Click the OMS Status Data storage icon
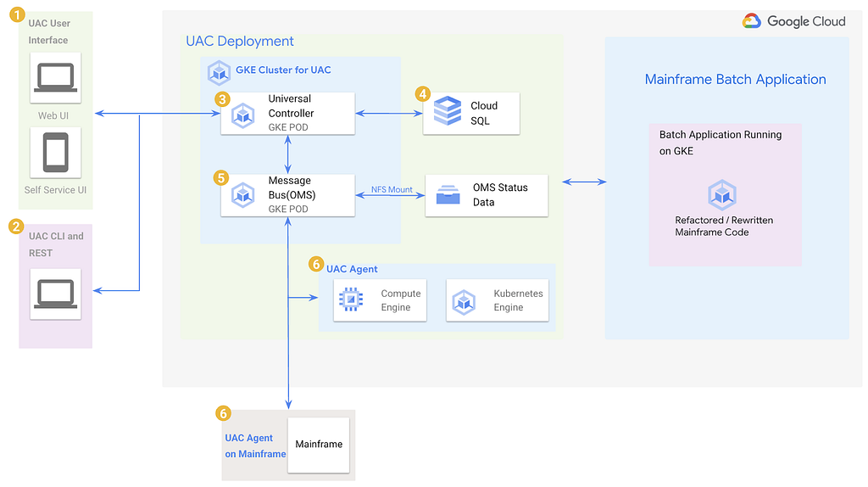Screen dimensions: 868x487 click(448, 194)
